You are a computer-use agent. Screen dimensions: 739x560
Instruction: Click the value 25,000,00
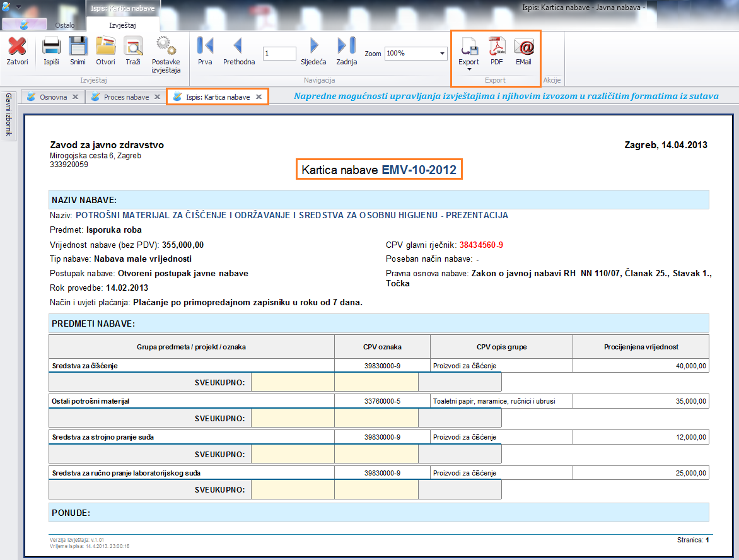(691, 473)
